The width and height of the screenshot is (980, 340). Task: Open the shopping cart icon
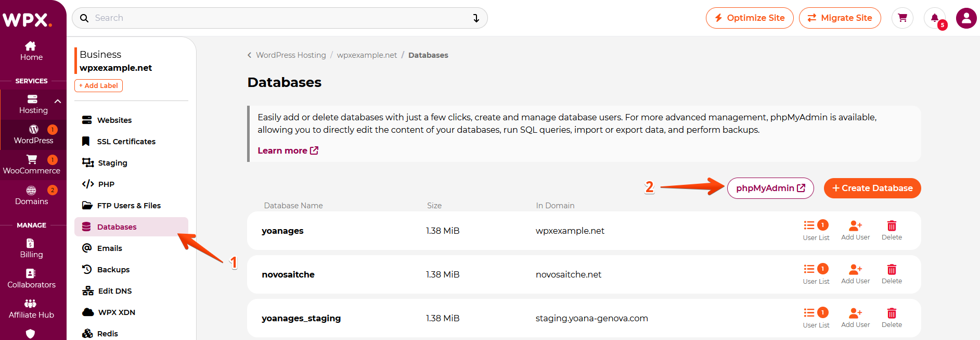pyautogui.click(x=902, y=18)
